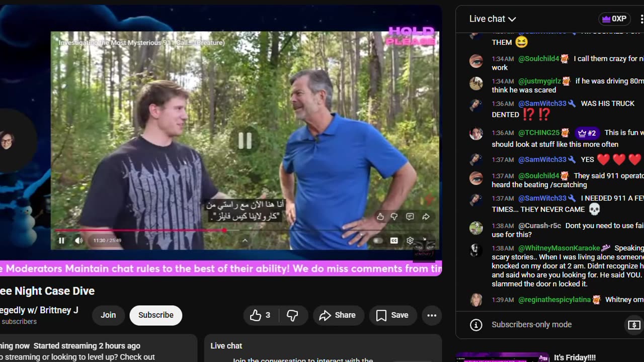Click the Night Case Dive stream title
Image resolution: width=644 pixels, height=362 pixels.
click(47, 291)
